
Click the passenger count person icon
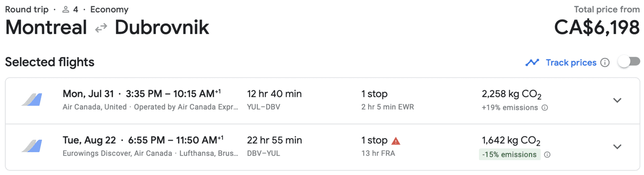pyautogui.click(x=66, y=10)
